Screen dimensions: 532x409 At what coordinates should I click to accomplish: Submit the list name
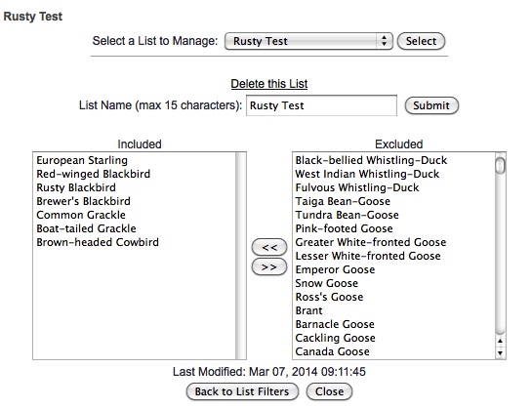click(431, 105)
